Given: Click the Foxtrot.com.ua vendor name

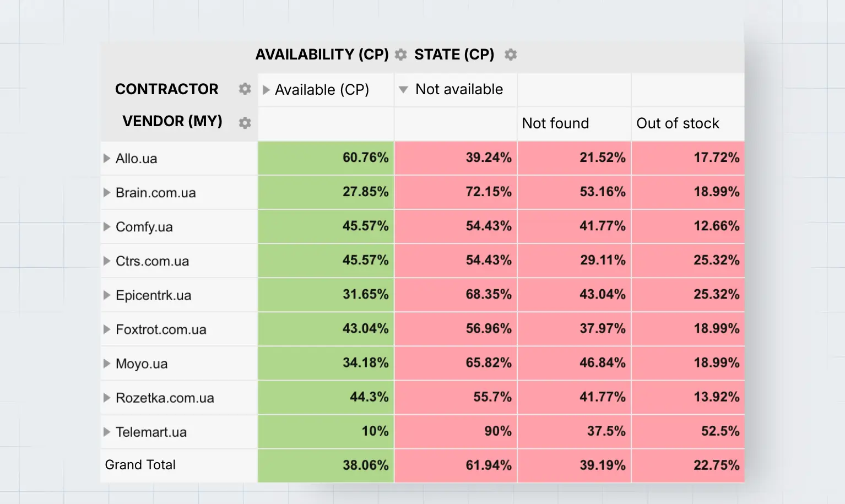Looking at the screenshot, I should (161, 329).
